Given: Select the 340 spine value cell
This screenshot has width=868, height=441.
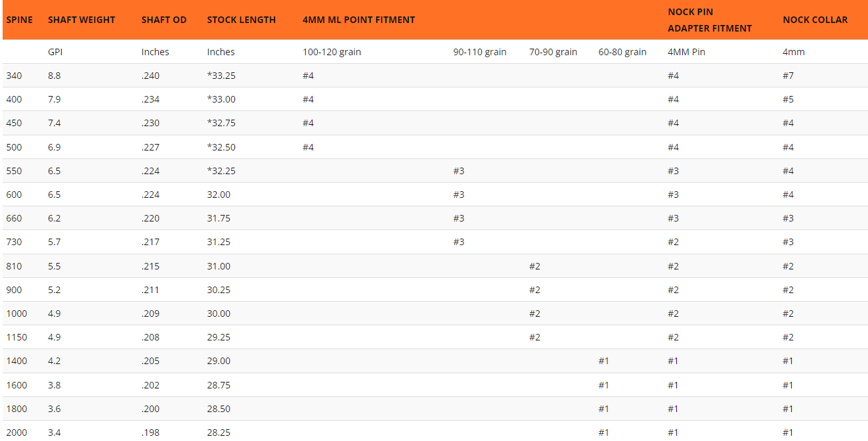Looking at the screenshot, I should tap(14, 76).
